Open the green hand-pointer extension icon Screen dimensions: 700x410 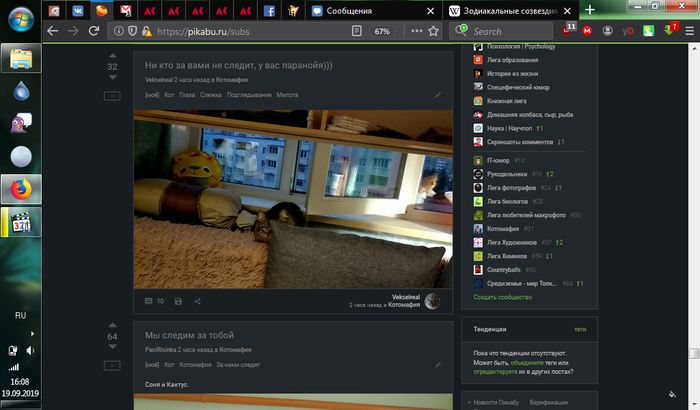pyautogui.click(x=648, y=31)
